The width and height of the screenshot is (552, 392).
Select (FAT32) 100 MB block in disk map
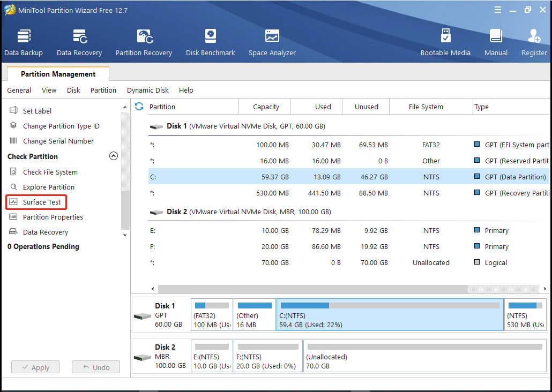pyautogui.click(x=212, y=314)
